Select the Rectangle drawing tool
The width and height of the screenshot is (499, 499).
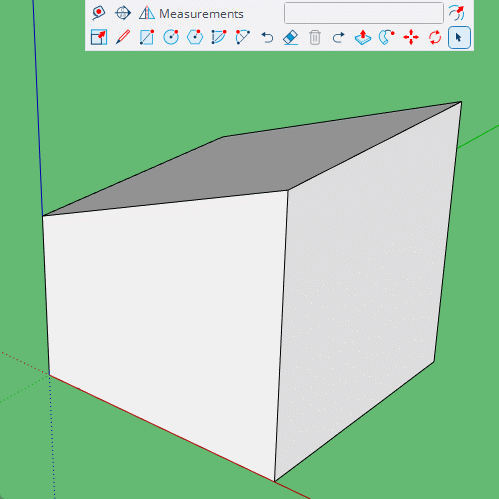pyautogui.click(x=147, y=37)
